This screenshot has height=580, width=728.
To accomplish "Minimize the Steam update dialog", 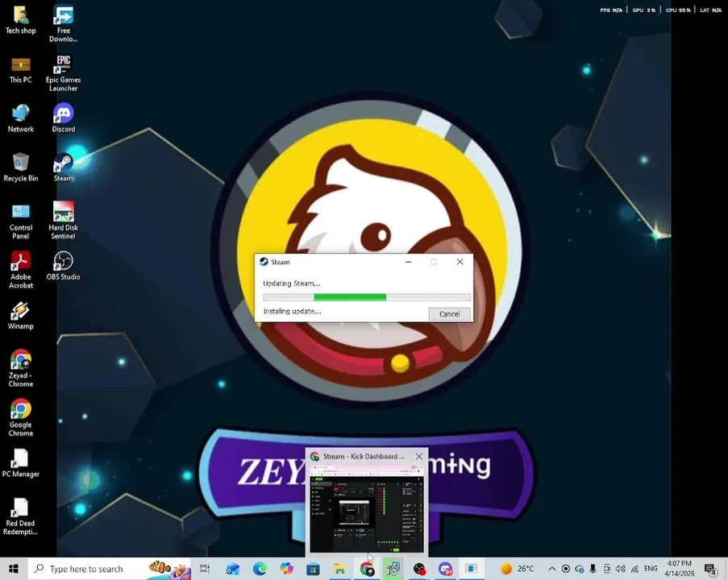I will pos(408,262).
